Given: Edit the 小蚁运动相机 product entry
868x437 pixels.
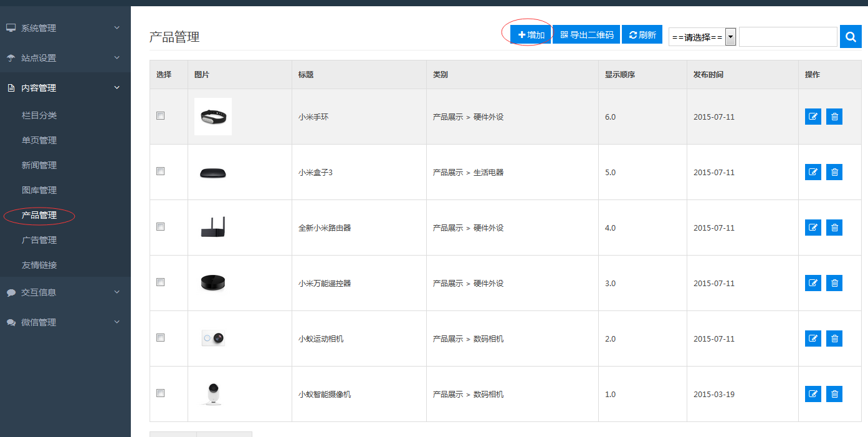Looking at the screenshot, I should tap(813, 339).
